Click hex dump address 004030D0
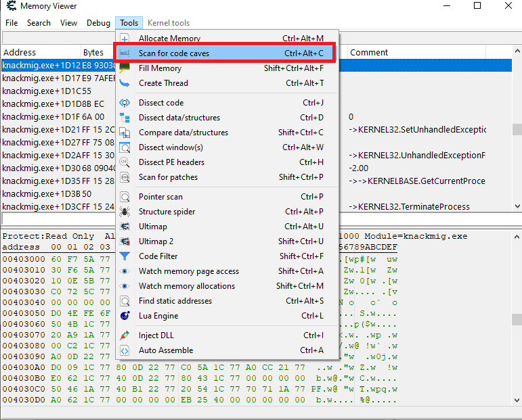522x420 pixels. click(x=24, y=400)
